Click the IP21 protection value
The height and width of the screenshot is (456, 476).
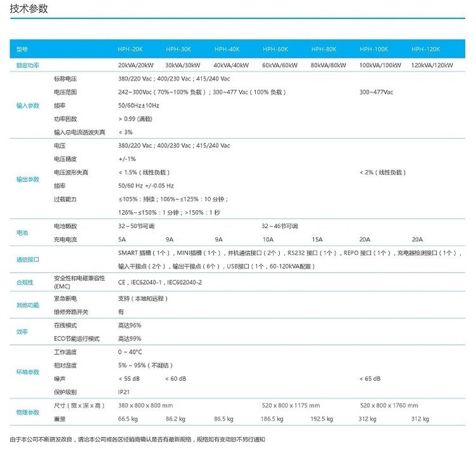tap(124, 392)
